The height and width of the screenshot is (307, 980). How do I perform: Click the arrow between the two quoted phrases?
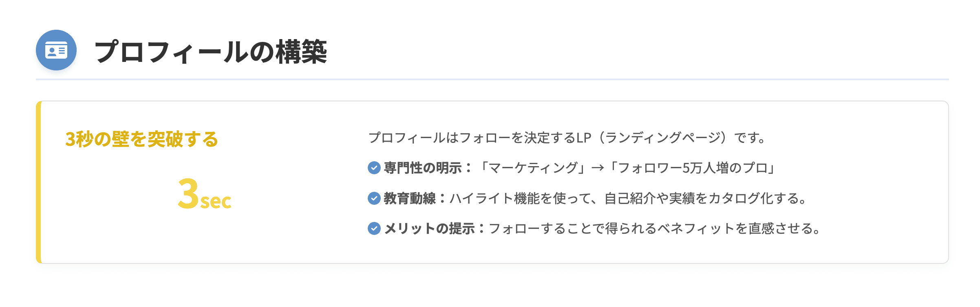(598, 168)
